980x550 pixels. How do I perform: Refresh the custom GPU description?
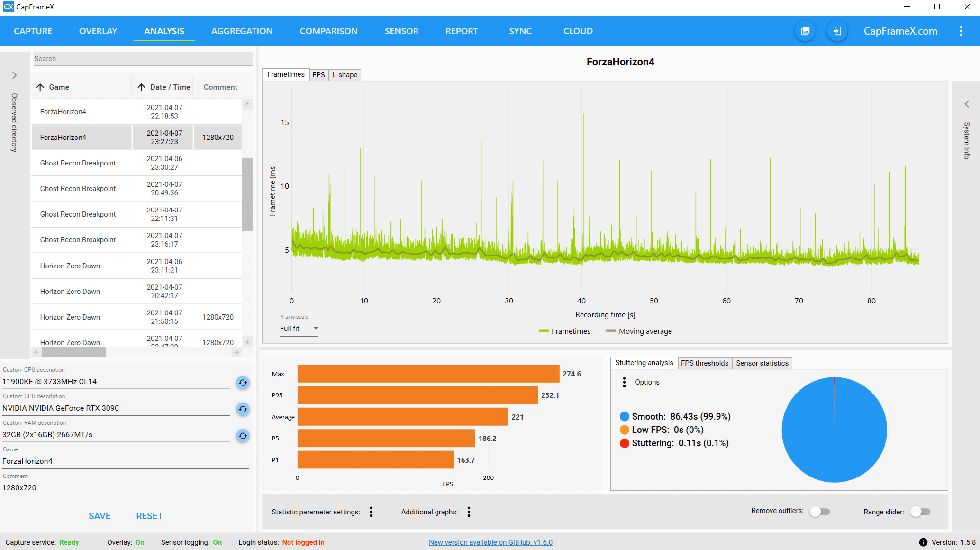point(243,409)
